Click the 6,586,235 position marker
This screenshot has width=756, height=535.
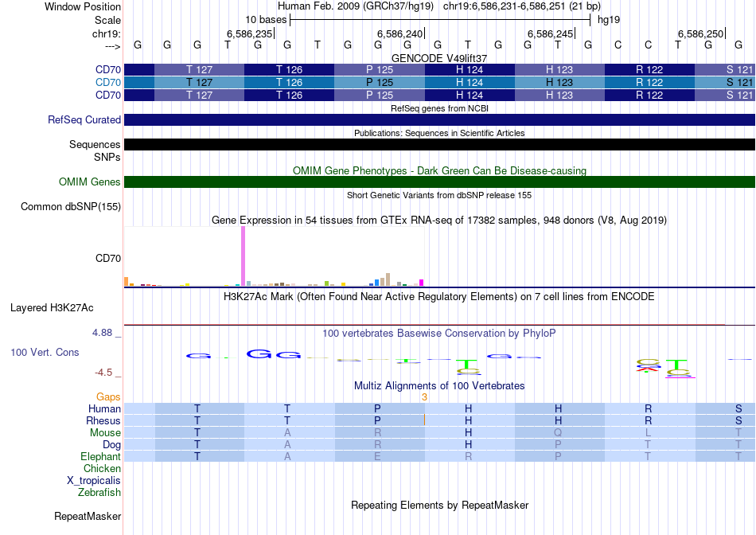pyautogui.click(x=250, y=33)
